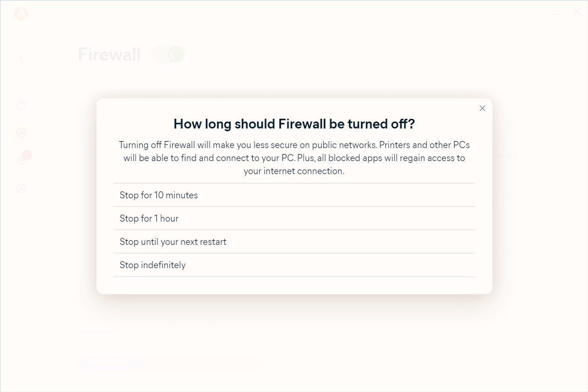
Task: Switch to the Apps tab
Action: tap(96, 319)
